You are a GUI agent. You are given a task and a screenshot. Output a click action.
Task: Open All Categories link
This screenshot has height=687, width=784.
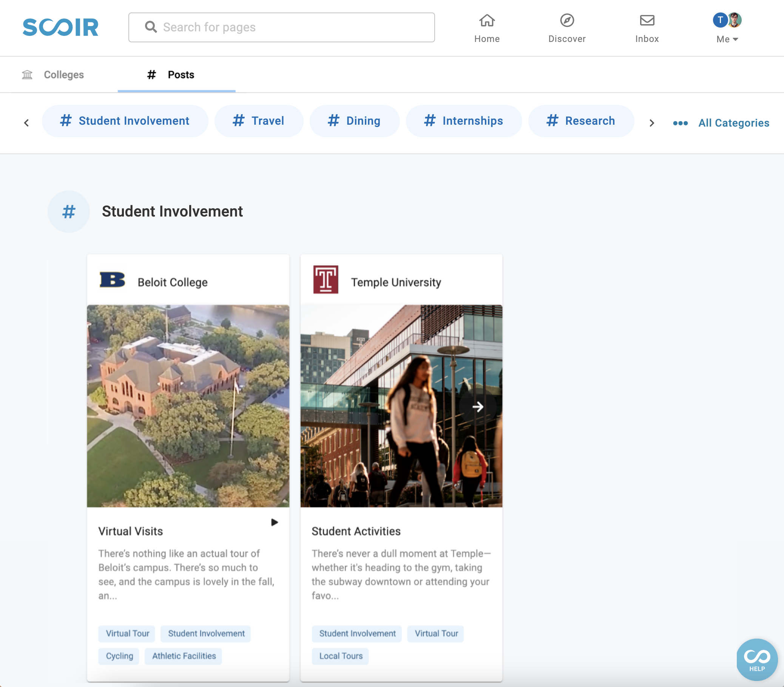click(x=734, y=123)
